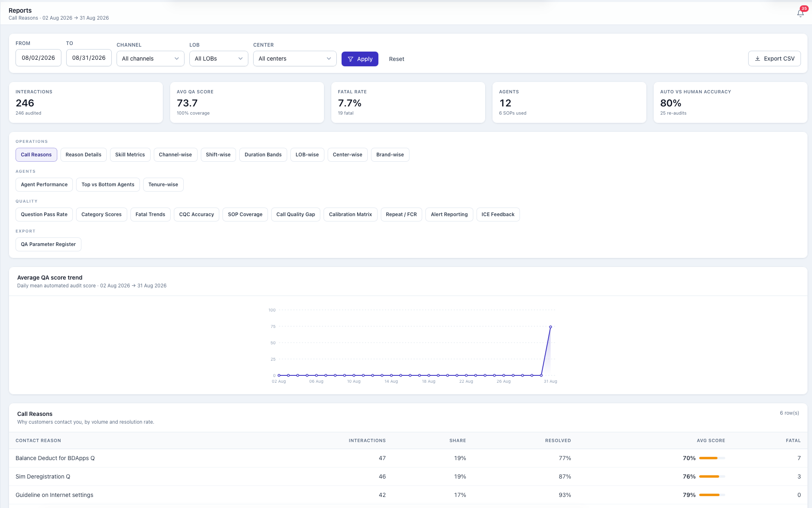This screenshot has width=812, height=508.
Task: Open the notifications bell icon
Action: [800, 14]
